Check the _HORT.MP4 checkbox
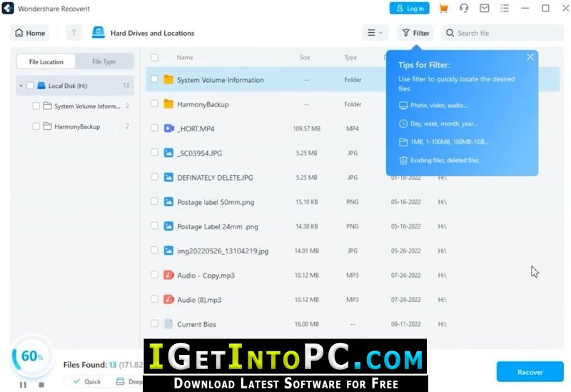Screen dimensions: 571x392 [154, 128]
